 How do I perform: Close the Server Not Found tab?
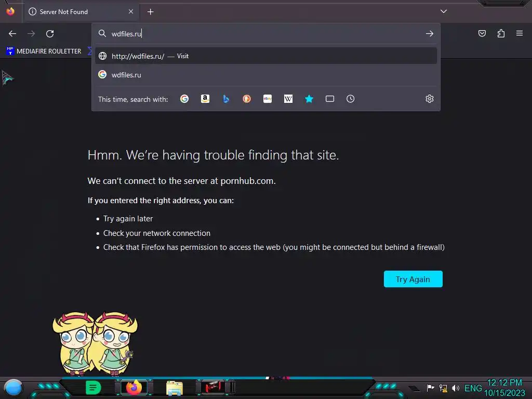131,11
